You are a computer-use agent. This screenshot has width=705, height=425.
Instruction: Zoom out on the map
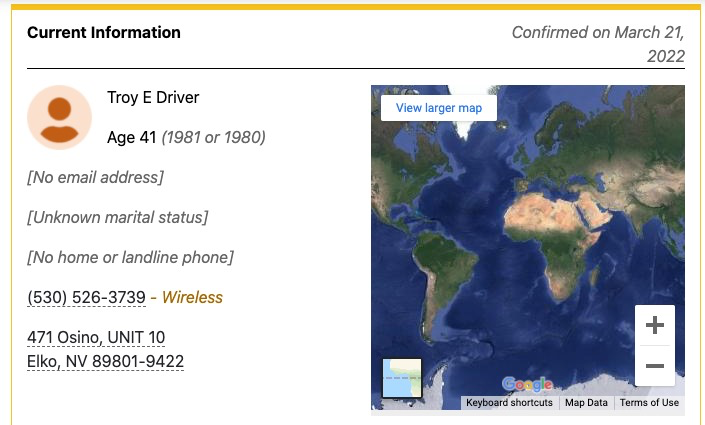pyautogui.click(x=655, y=366)
